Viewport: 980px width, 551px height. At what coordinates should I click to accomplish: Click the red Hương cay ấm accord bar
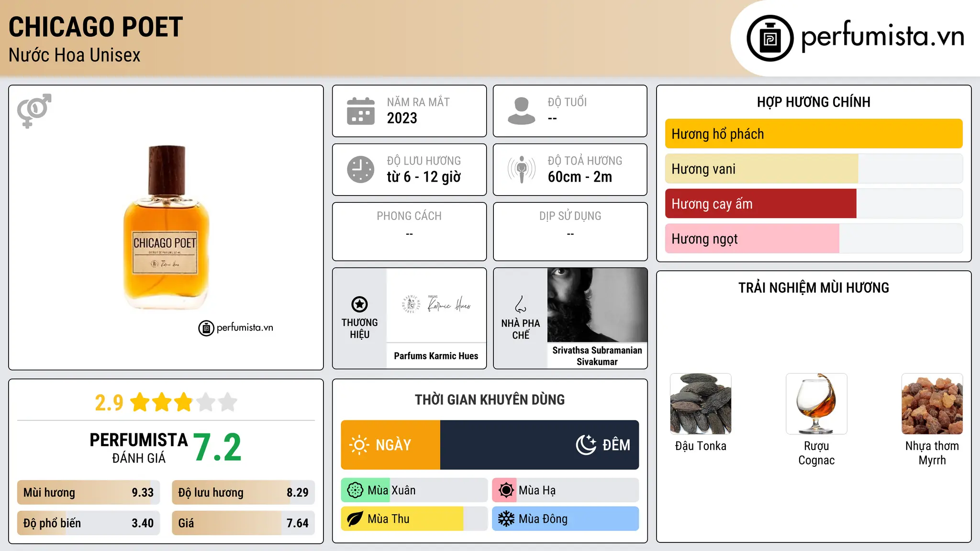tap(813, 204)
